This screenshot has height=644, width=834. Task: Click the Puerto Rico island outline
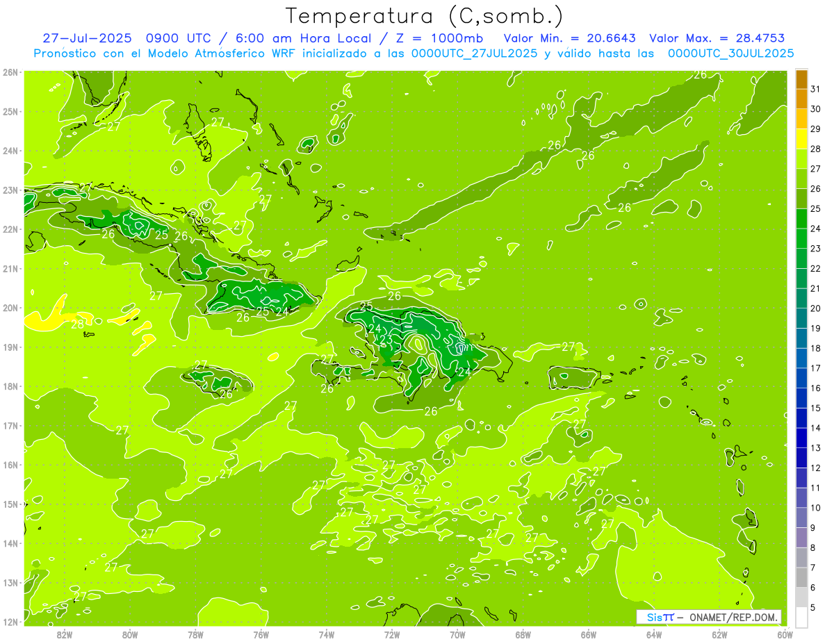click(x=574, y=377)
